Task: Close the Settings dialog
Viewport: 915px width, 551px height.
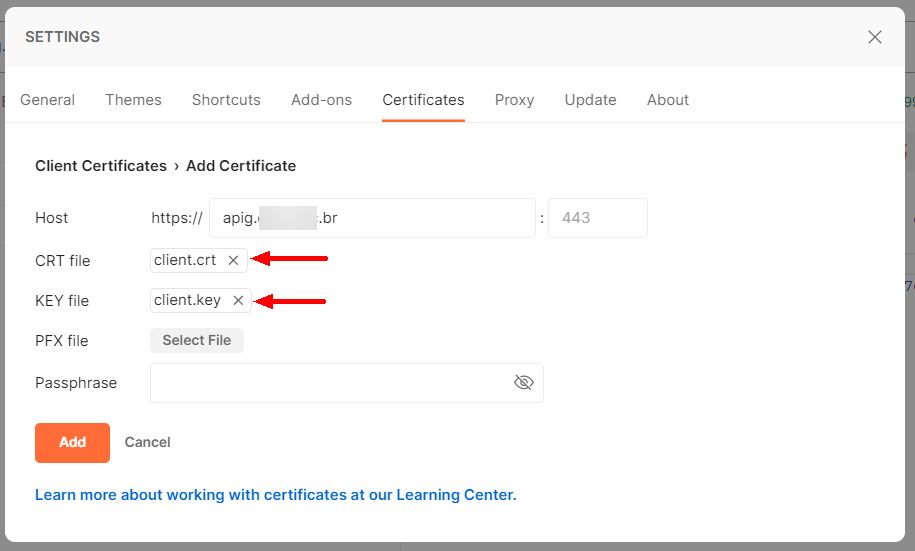Action: [874, 37]
